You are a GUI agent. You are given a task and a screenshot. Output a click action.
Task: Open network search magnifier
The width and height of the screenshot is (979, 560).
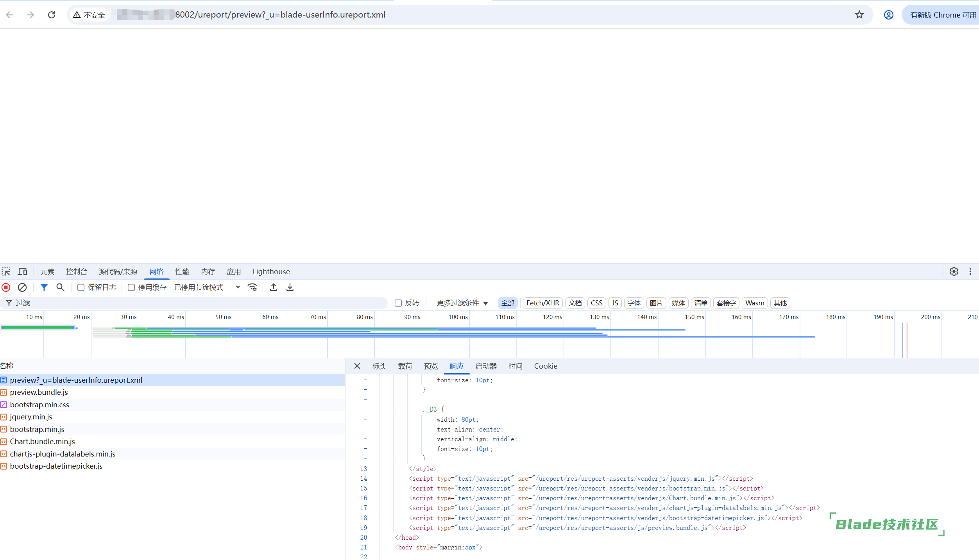[60, 287]
